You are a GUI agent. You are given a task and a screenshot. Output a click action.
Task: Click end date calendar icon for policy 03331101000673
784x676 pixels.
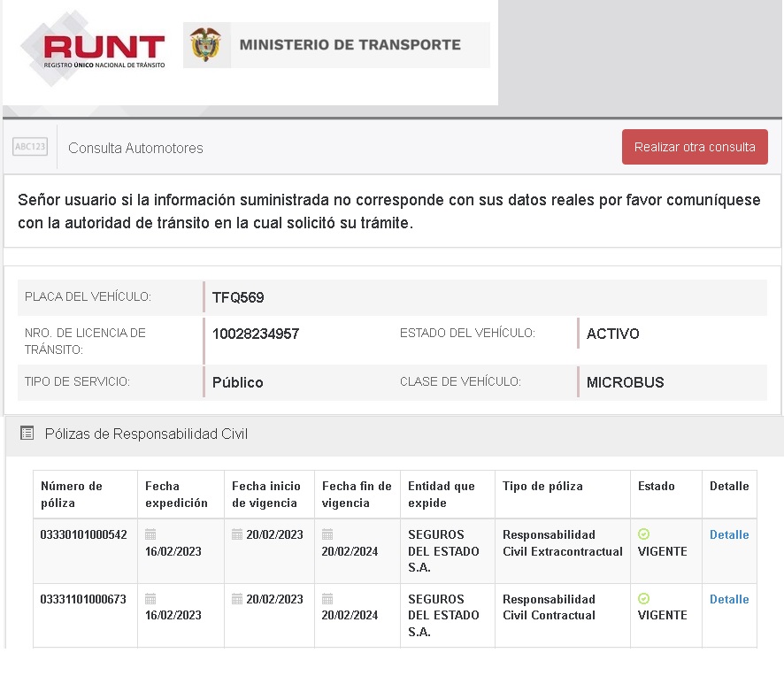click(x=327, y=599)
